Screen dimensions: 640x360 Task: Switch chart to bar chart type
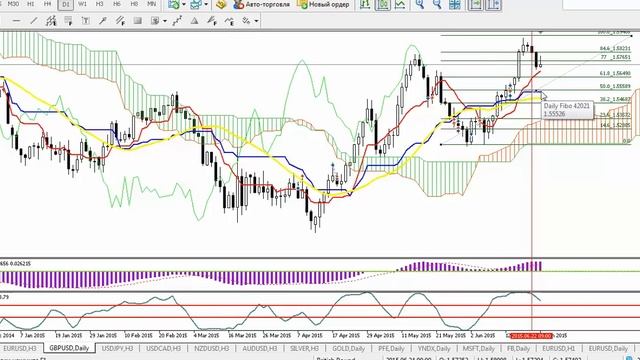365,4
